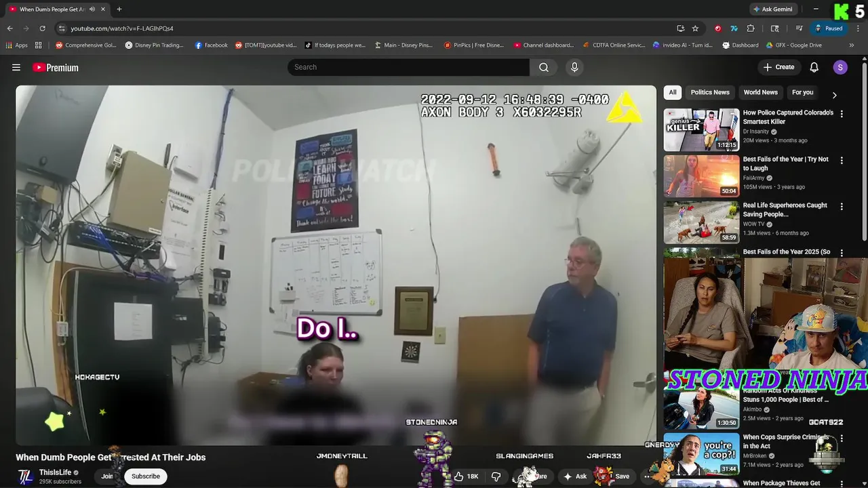This screenshot has width=868, height=488.
Task: Open Real Life Superheroes Caught thumbnail
Action: [701, 222]
